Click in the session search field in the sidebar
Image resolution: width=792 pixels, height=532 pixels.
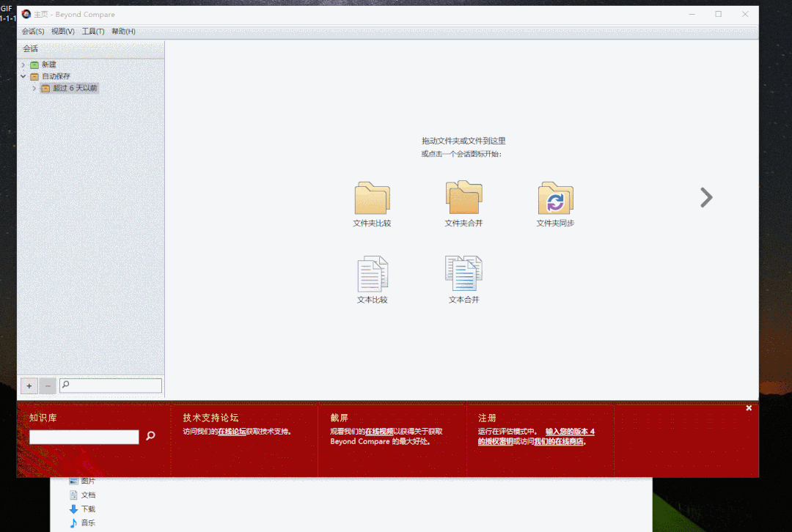coord(111,385)
